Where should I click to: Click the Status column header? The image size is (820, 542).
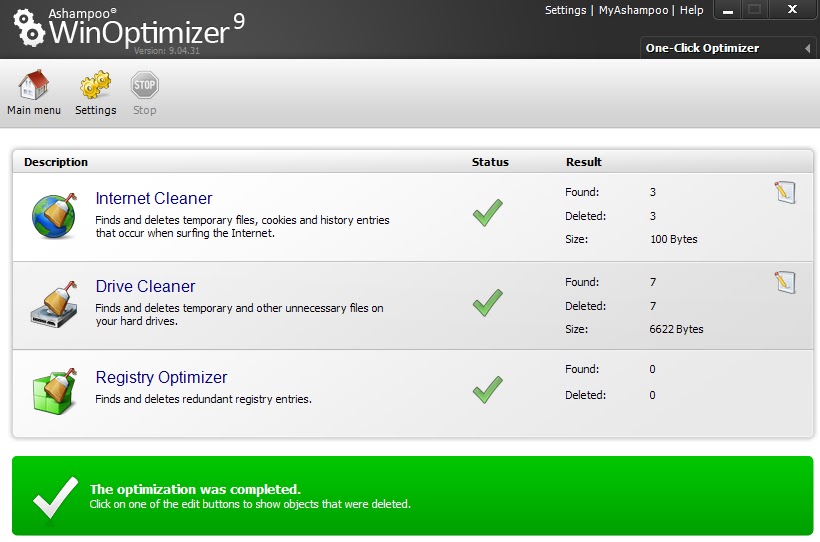point(490,162)
